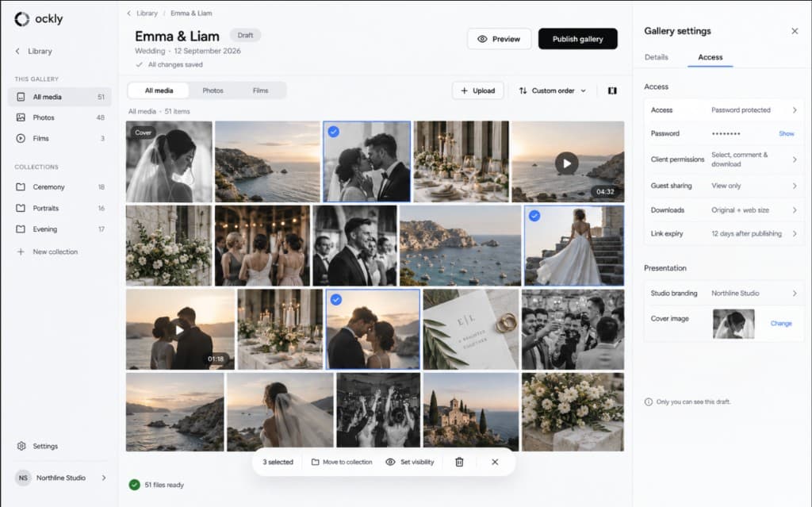Set visibility of selected items

410,463
